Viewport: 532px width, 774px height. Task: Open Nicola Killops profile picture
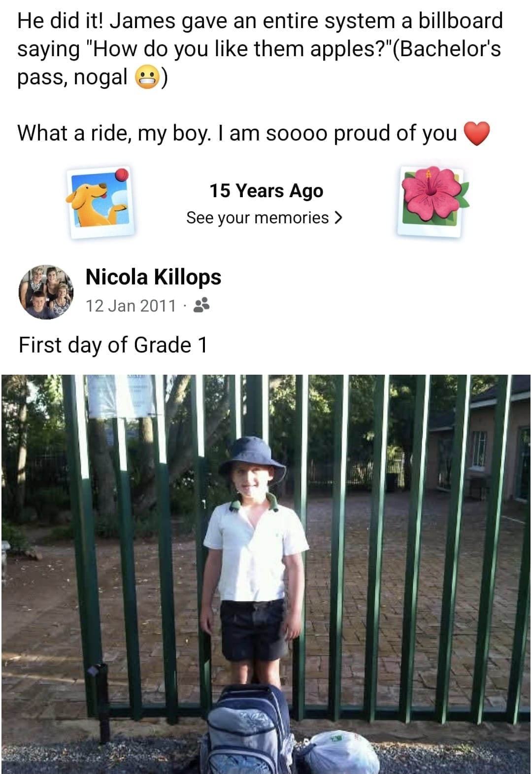pyautogui.click(x=46, y=292)
